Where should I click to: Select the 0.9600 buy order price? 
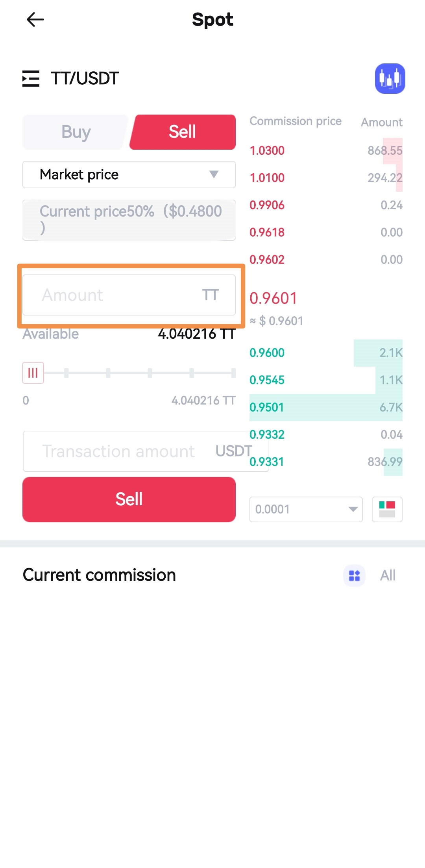click(267, 352)
